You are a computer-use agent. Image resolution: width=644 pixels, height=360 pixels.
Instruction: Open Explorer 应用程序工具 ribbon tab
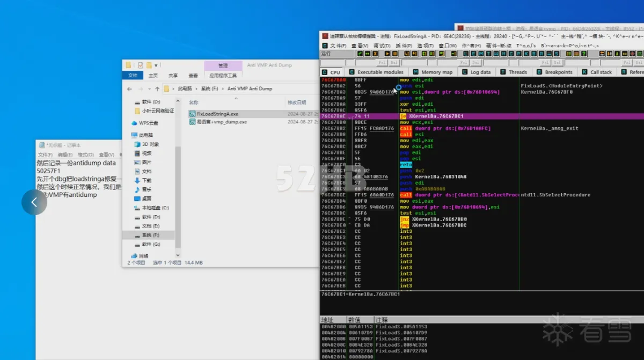tap(223, 76)
